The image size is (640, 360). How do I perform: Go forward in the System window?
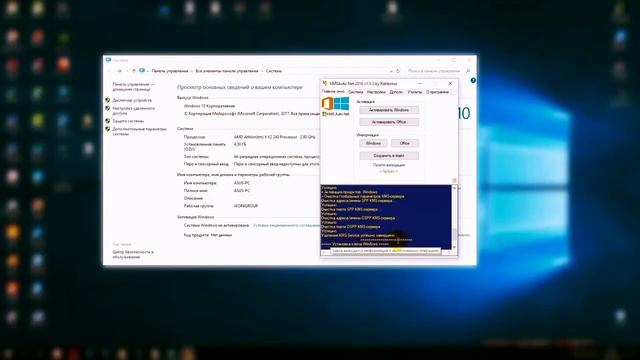pos(119,71)
